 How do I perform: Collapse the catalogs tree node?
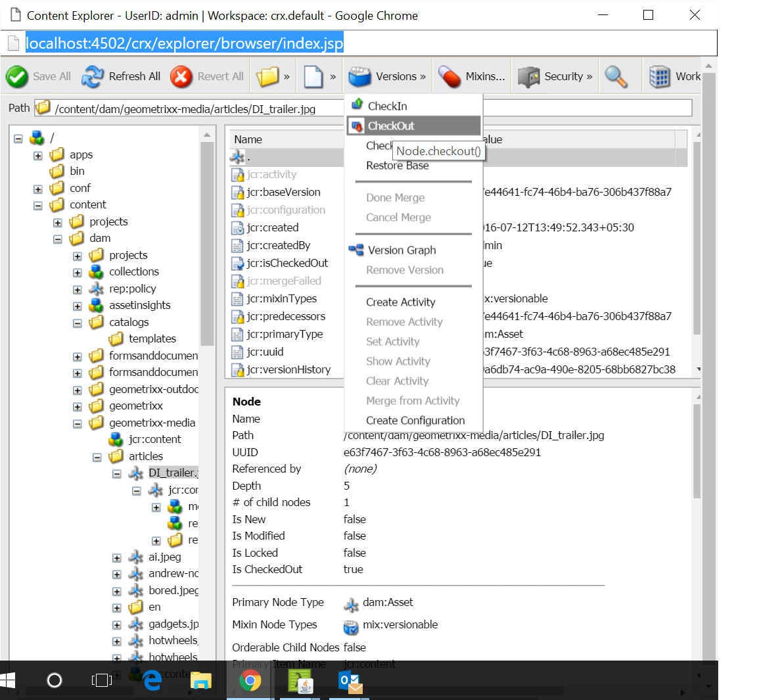click(x=78, y=323)
